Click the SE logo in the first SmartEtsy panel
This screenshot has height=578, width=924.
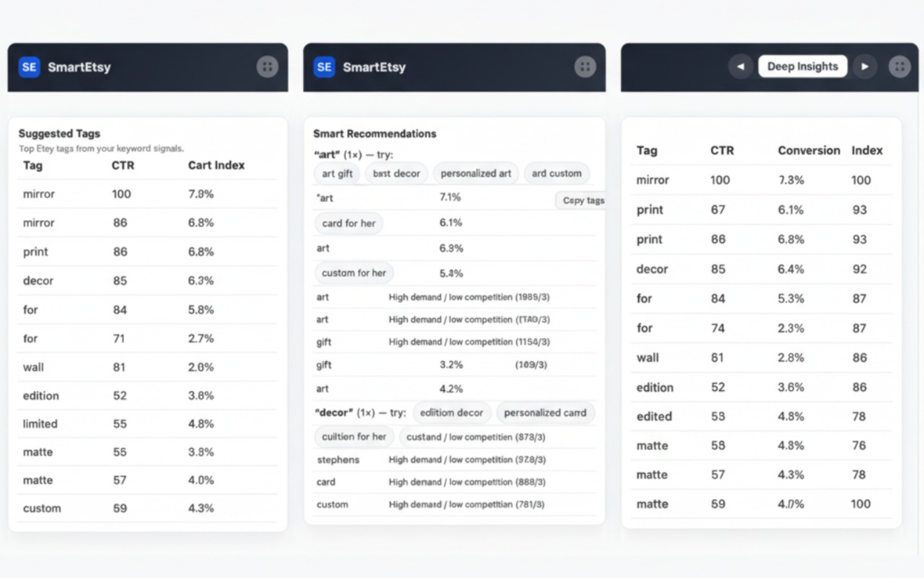point(28,67)
